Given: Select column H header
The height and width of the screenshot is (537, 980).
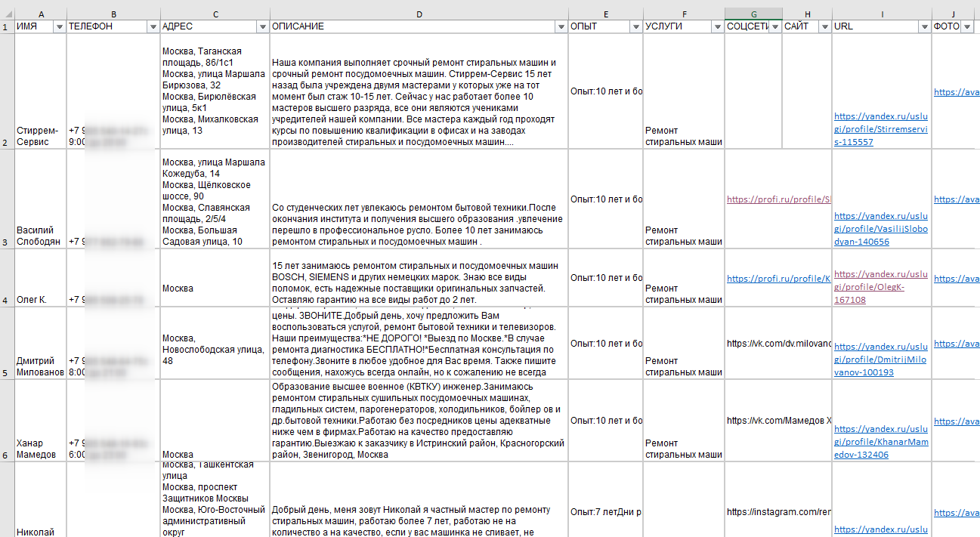Looking at the screenshot, I should [x=807, y=14].
